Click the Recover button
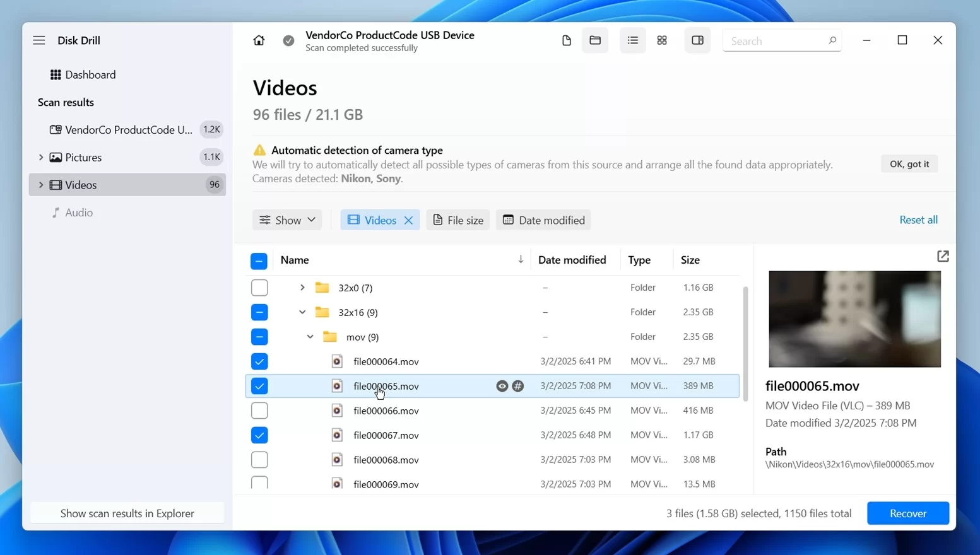The image size is (980, 555). point(908,513)
